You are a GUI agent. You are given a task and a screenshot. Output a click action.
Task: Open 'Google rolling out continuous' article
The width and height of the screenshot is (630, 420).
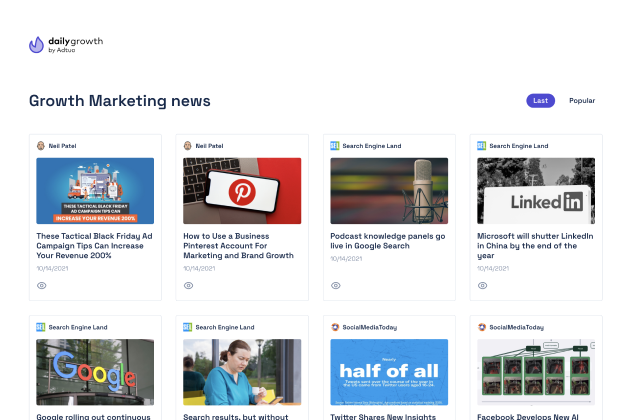tap(93, 416)
